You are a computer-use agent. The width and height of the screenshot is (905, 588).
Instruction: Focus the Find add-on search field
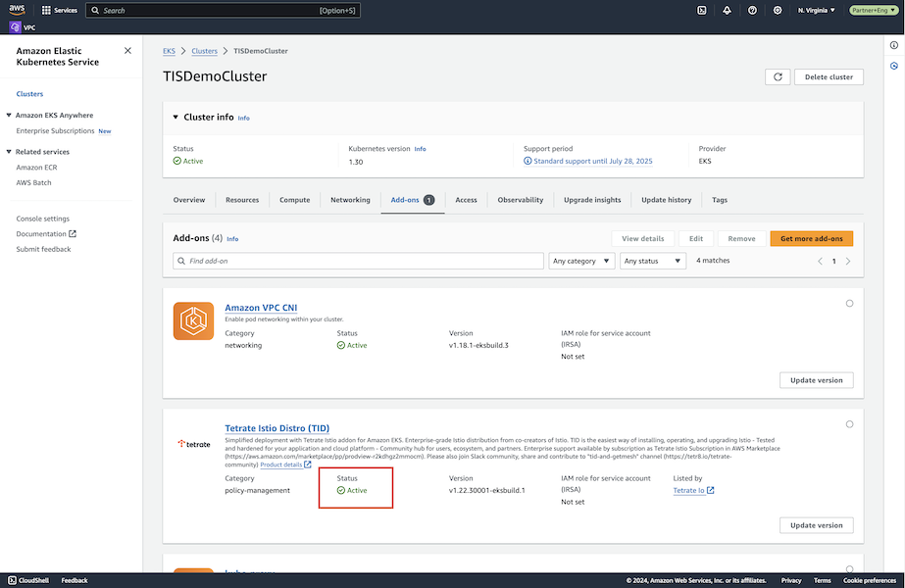point(359,261)
